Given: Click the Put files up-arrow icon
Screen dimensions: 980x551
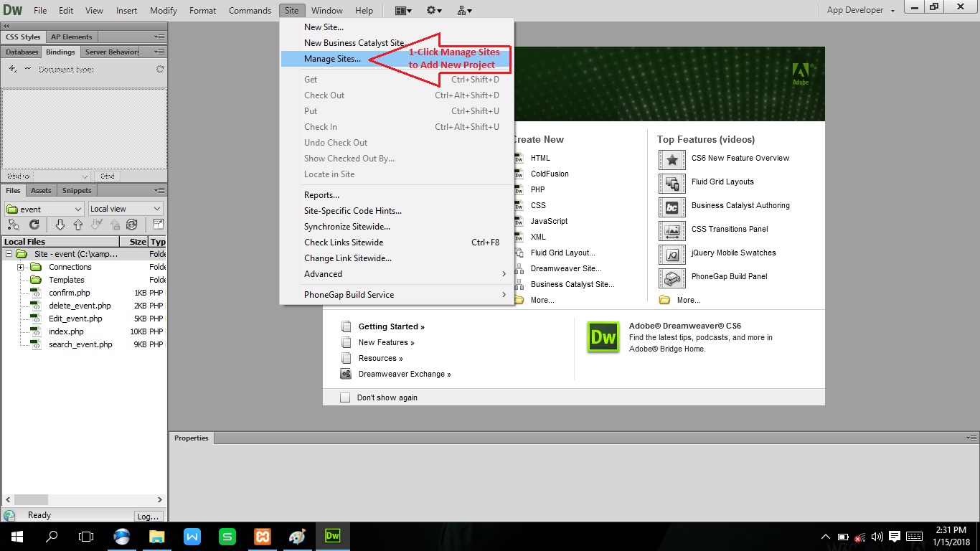Looking at the screenshot, I should point(78,225).
